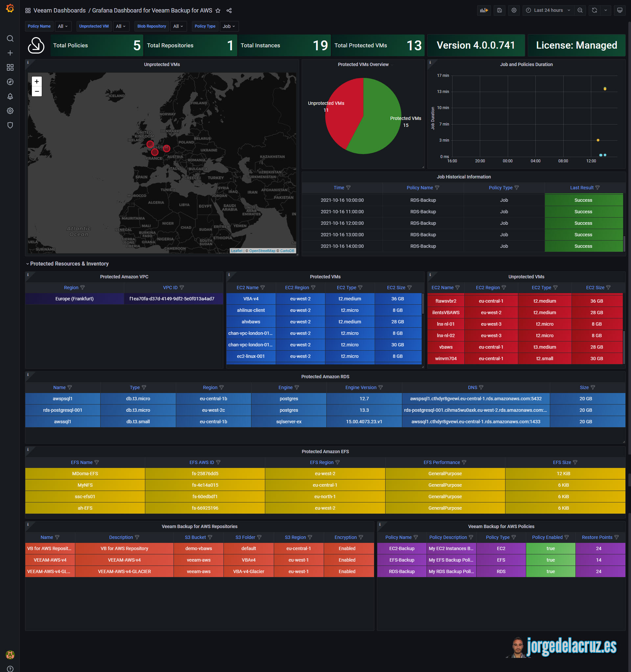Click the MDoma-EFS name cell

(85, 474)
